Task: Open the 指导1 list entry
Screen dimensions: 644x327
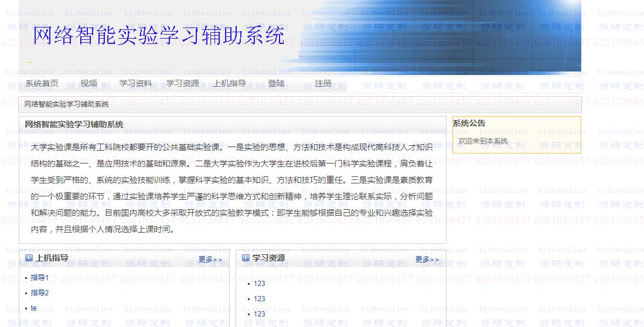Action: (x=39, y=278)
